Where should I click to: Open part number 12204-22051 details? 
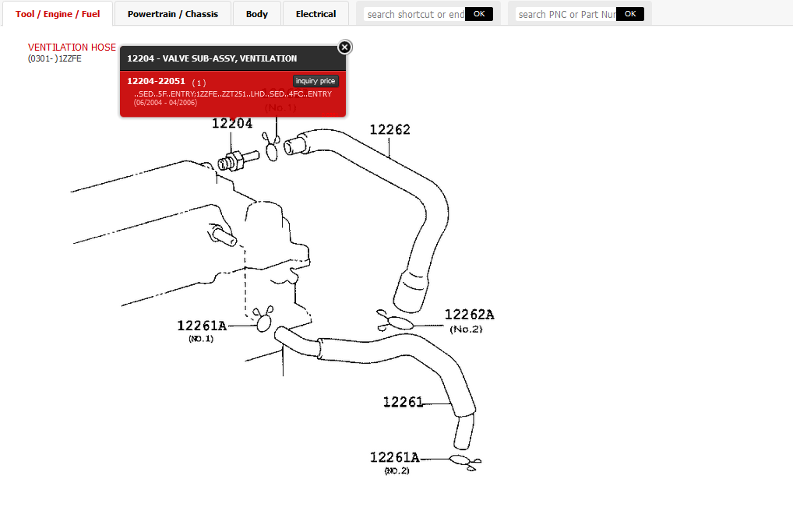(x=156, y=80)
